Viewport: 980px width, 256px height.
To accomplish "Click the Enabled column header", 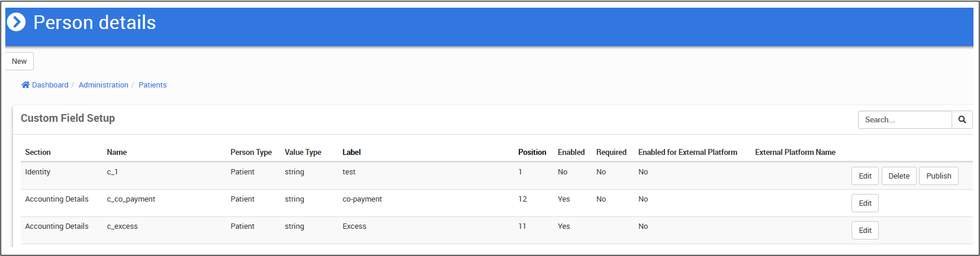I will (x=571, y=153).
